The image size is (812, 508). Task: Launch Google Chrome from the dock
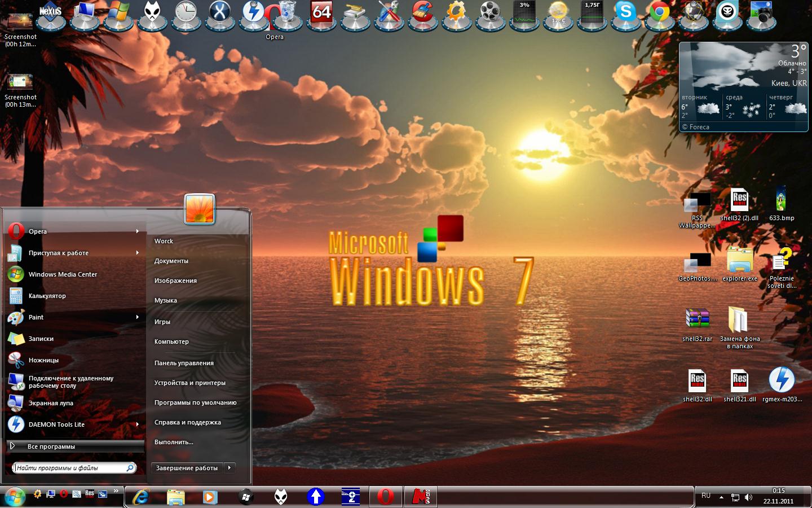pyautogui.click(x=660, y=15)
